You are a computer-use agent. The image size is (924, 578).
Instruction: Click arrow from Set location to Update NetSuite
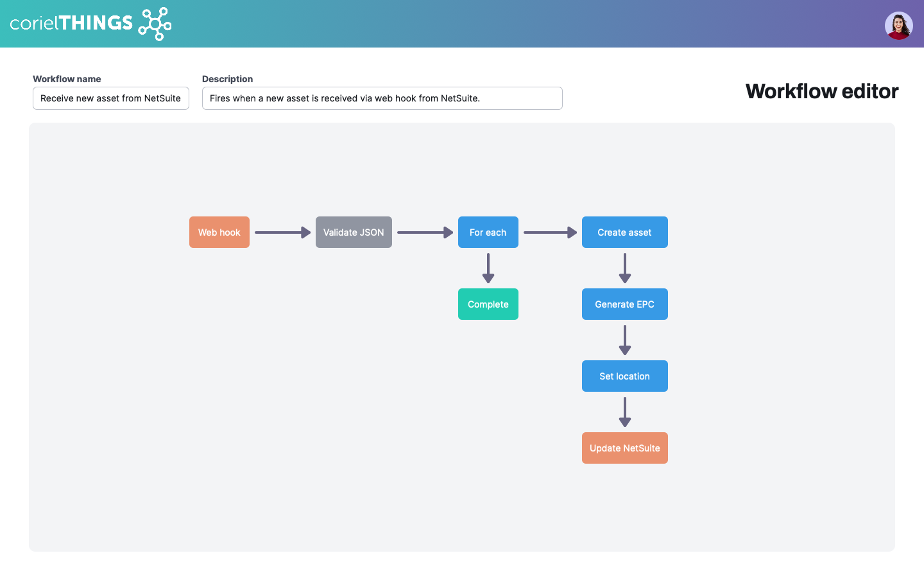[625, 412]
